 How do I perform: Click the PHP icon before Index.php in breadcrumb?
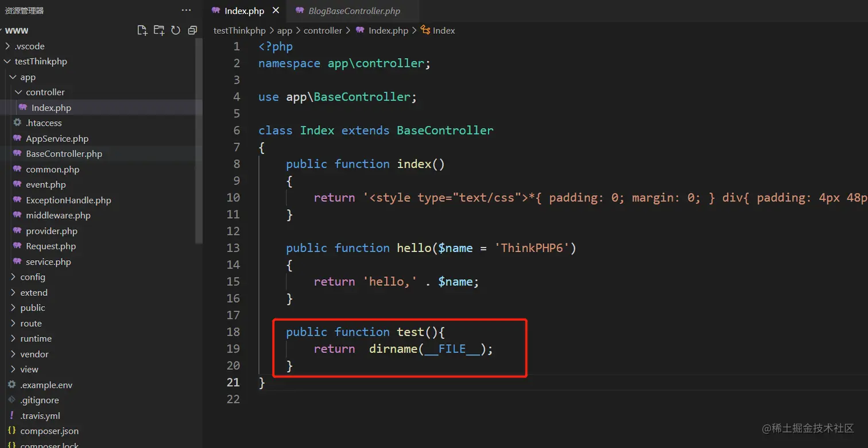click(x=360, y=30)
